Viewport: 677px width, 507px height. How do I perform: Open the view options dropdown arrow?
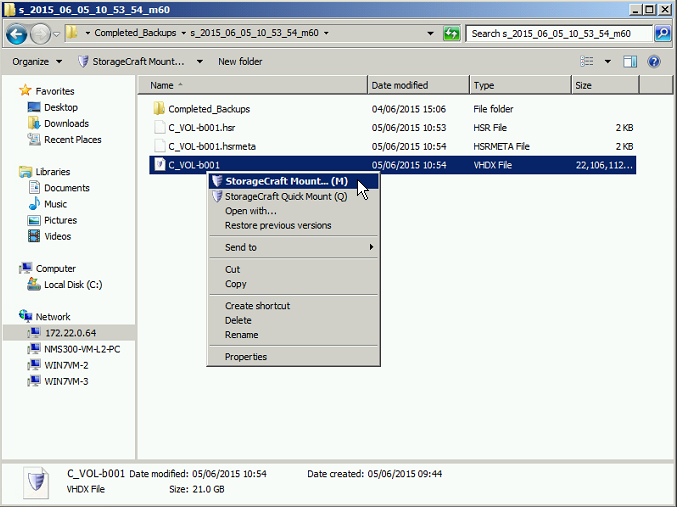point(607,62)
